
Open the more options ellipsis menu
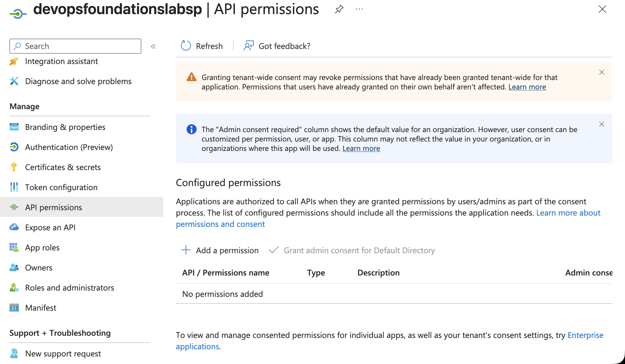coord(359,9)
